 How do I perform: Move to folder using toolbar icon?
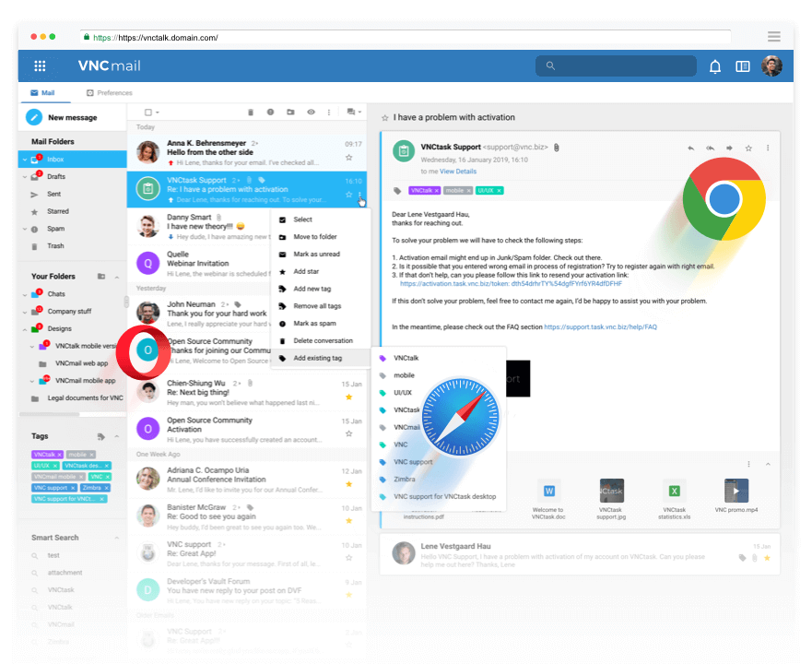[290, 112]
